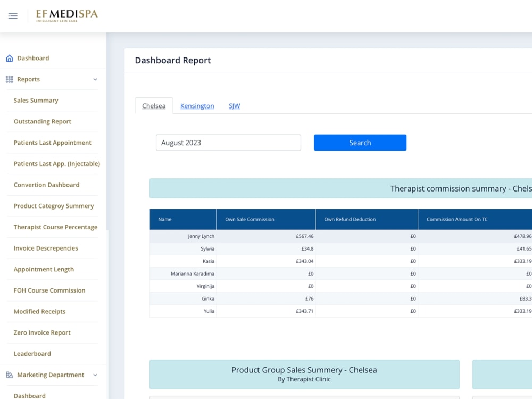Open Patients Last Appointment report

53,143
